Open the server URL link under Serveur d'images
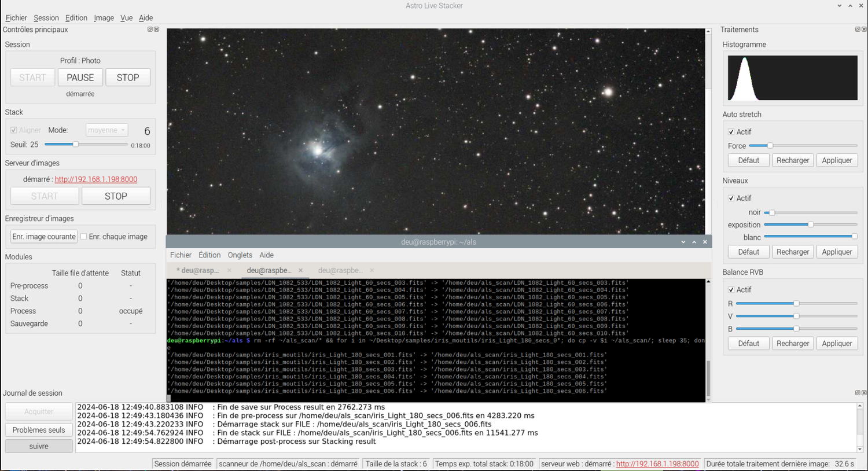 pos(96,179)
